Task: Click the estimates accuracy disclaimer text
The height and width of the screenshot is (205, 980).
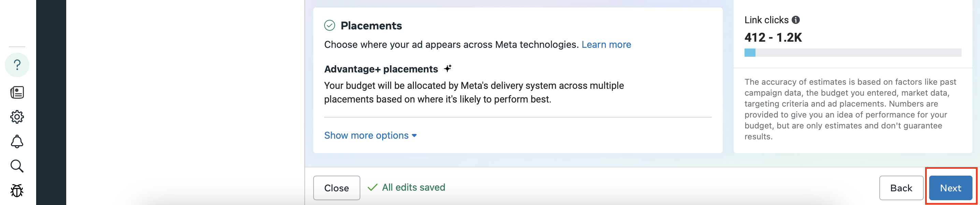Action: click(850, 109)
